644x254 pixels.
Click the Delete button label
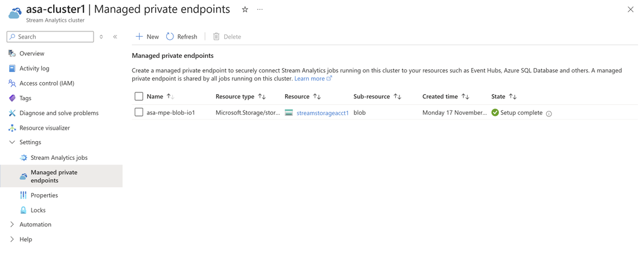pyautogui.click(x=232, y=37)
